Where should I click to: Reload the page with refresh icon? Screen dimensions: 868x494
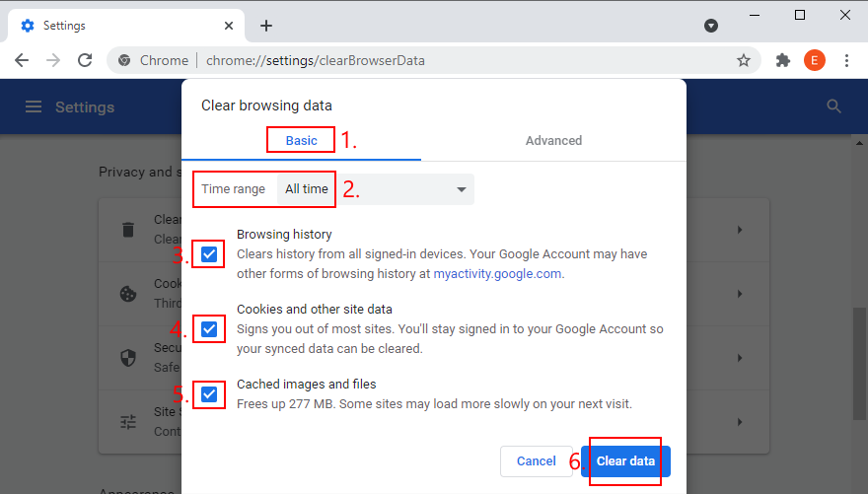tap(85, 60)
